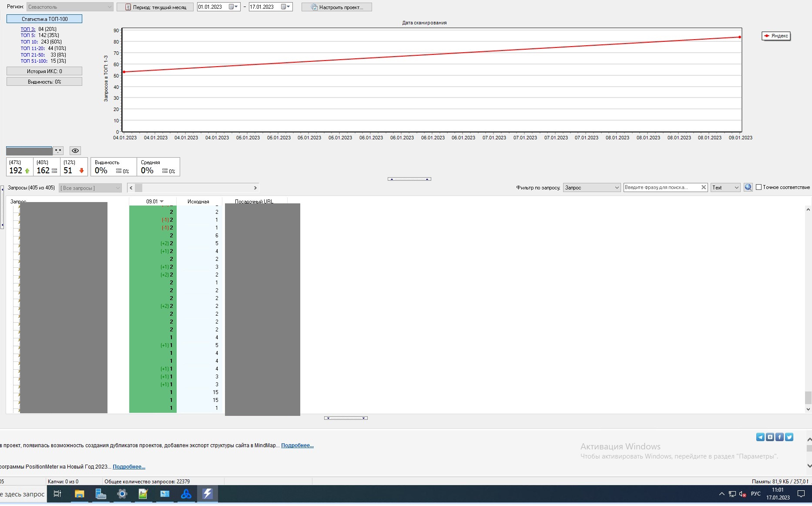Click the green up-arrow 192 stat box
The width and height of the screenshot is (812, 506).
(20, 167)
